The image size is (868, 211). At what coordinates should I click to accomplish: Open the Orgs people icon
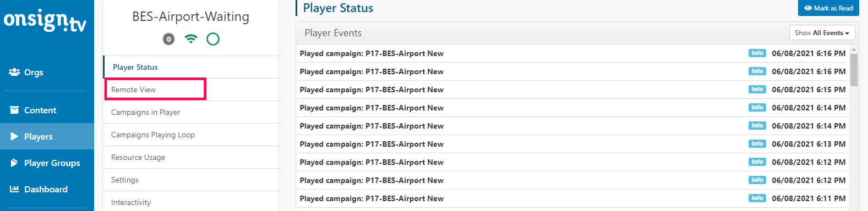point(14,72)
